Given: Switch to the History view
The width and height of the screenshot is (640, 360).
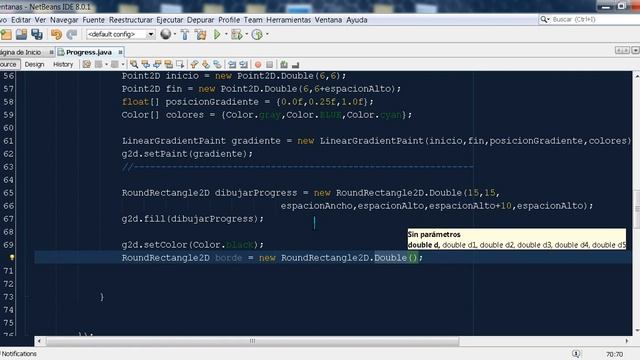Looking at the screenshot, I should click(x=63, y=64).
